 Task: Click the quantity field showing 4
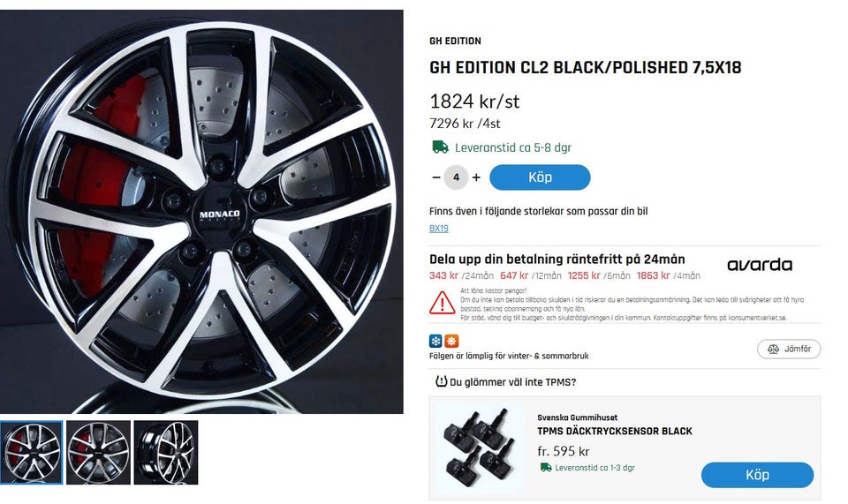coord(456,177)
